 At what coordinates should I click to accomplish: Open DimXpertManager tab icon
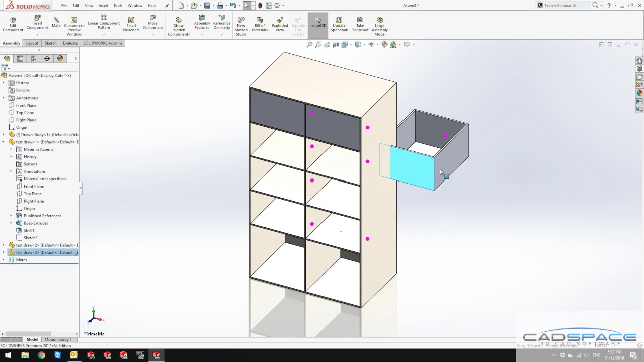[x=47, y=59]
